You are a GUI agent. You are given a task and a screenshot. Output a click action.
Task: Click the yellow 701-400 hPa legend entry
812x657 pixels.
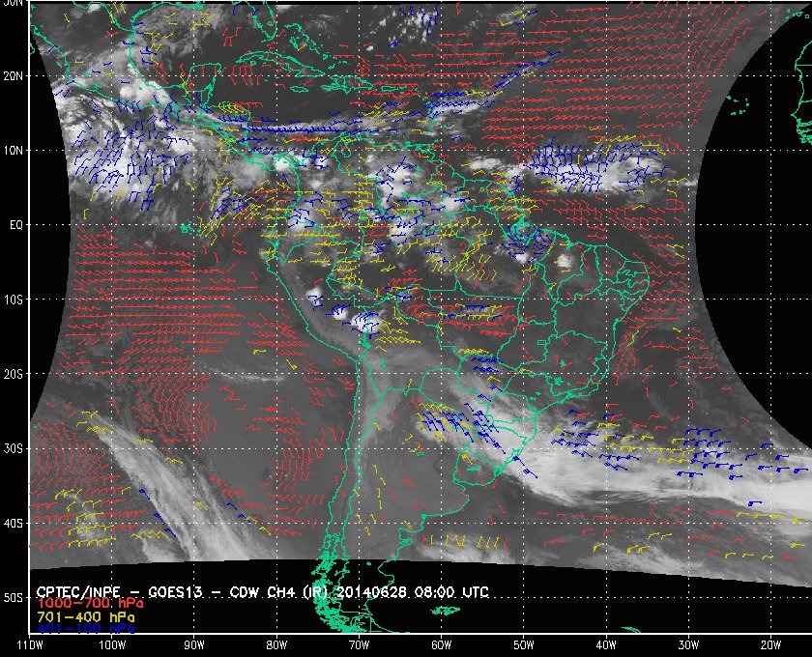click(x=85, y=617)
